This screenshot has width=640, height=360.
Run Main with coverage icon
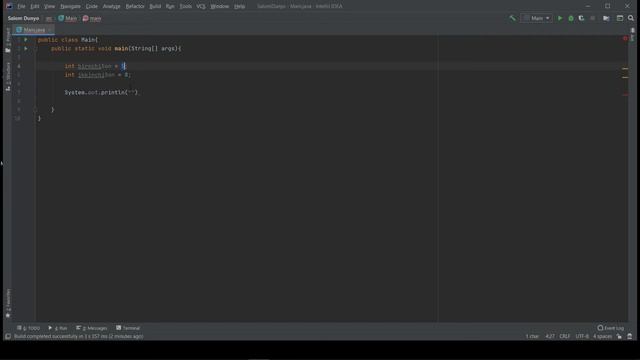click(x=581, y=18)
